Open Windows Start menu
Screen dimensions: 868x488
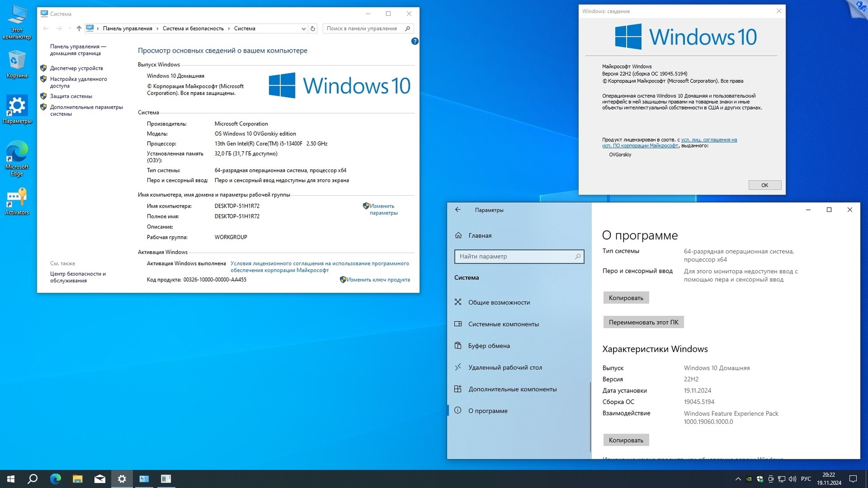(11, 479)
